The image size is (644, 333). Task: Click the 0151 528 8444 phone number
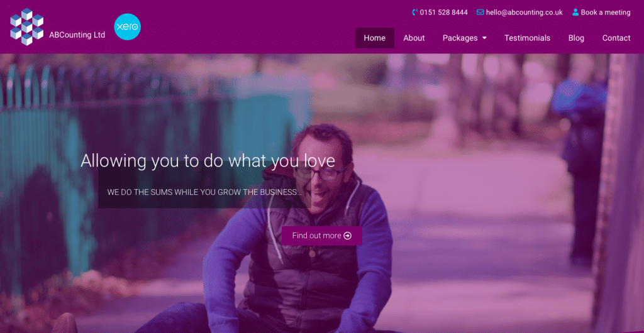[x=443, y=13]
